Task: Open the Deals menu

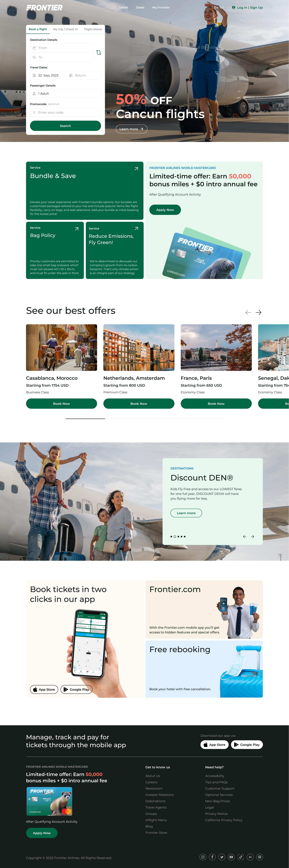Action: pyautogui.click(x=140, y=7)
